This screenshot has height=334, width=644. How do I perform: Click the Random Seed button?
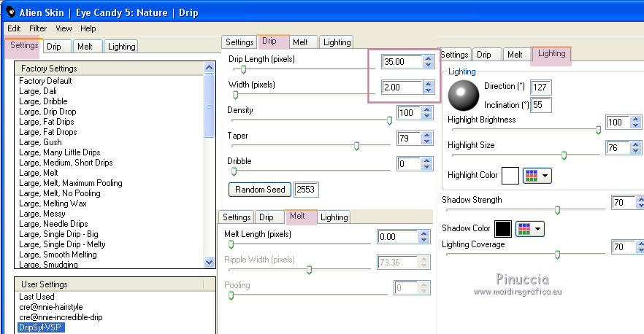tap(260, 190)
